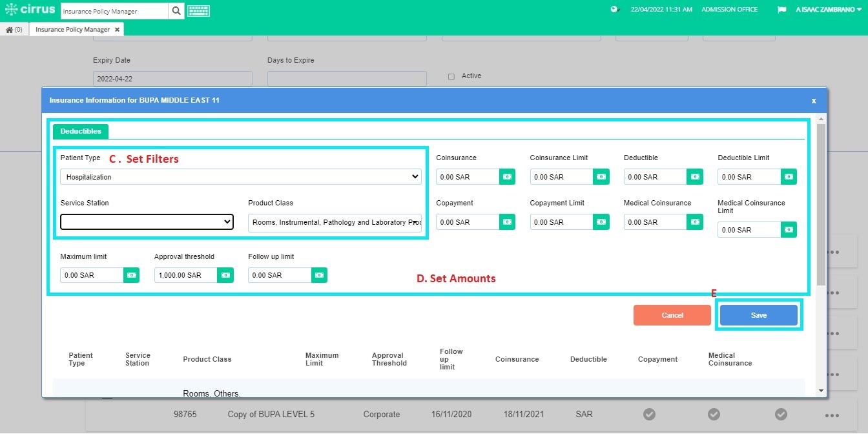Click the search magnifier in the top bar
The width and height of the screenshot is (868, 434).
[x=176, y=10]
